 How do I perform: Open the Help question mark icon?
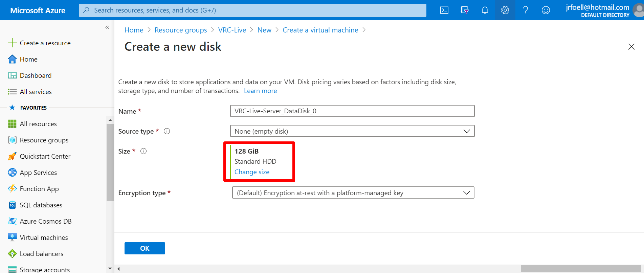point(526,10)
